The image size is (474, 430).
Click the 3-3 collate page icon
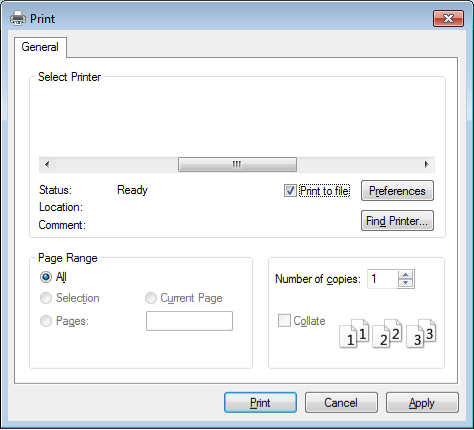421,334
